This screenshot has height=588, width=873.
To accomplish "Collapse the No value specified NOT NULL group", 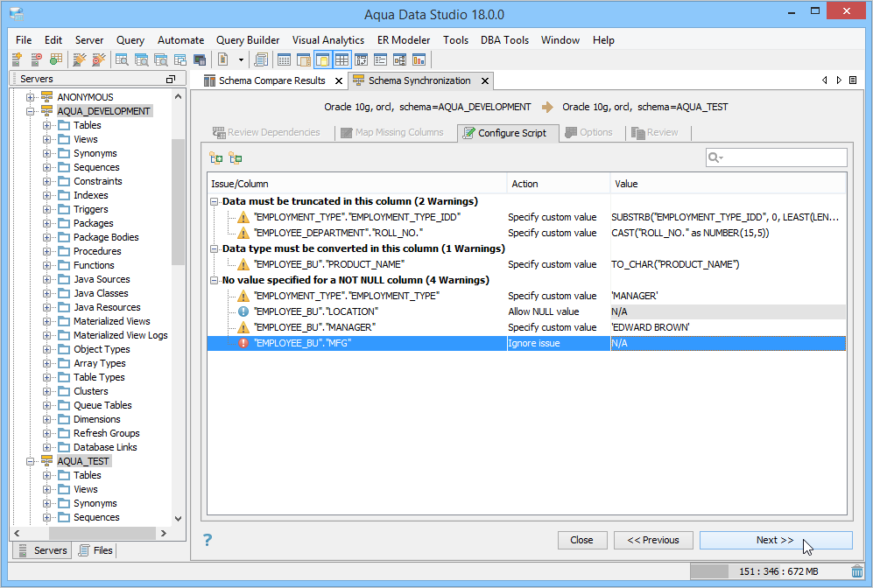I will tap(214, 280).
